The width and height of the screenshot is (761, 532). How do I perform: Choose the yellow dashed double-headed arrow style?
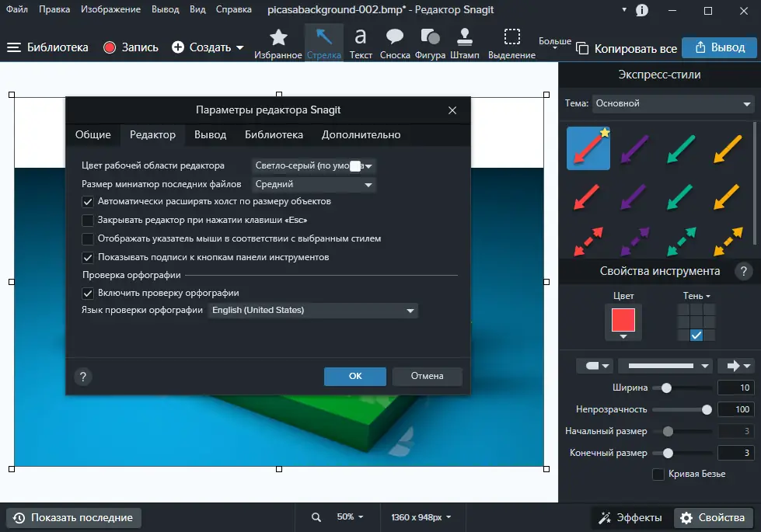pyautogui.click(x=728, y=241)
